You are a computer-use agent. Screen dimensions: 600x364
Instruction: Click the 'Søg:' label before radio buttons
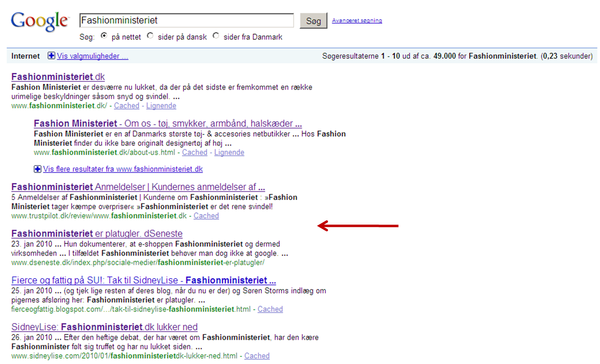click(x=87, y=37)
